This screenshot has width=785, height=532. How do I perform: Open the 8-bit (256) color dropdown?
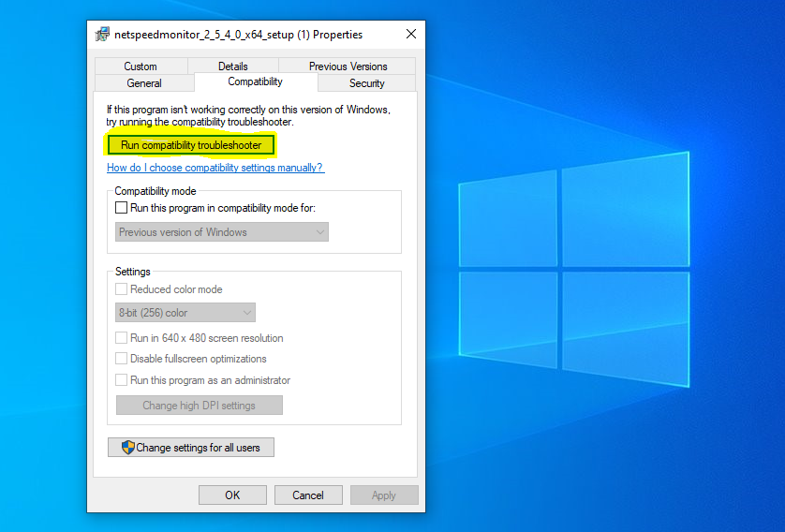click(185, 313)
